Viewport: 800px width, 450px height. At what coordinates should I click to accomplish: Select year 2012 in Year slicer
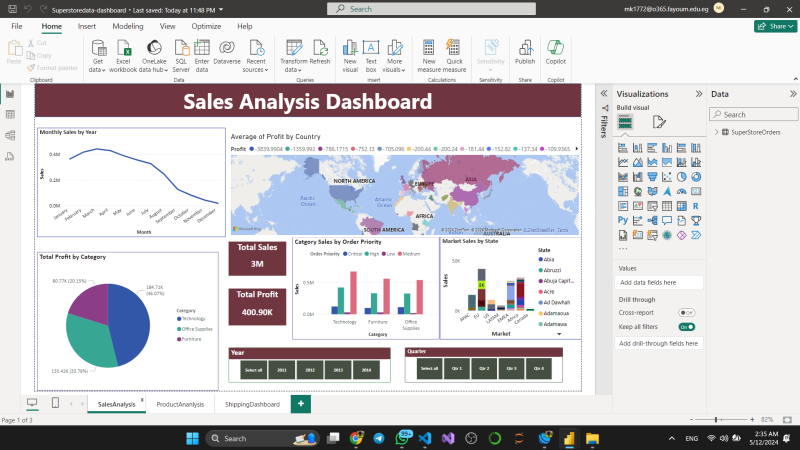310,369
